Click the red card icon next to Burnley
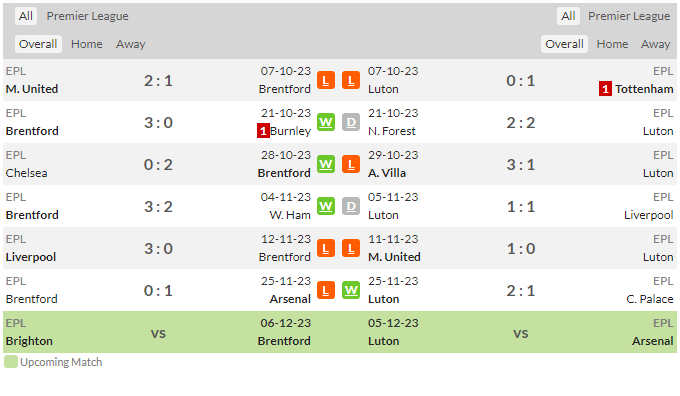This screenshot has width=680, height=396. [263, 131]
